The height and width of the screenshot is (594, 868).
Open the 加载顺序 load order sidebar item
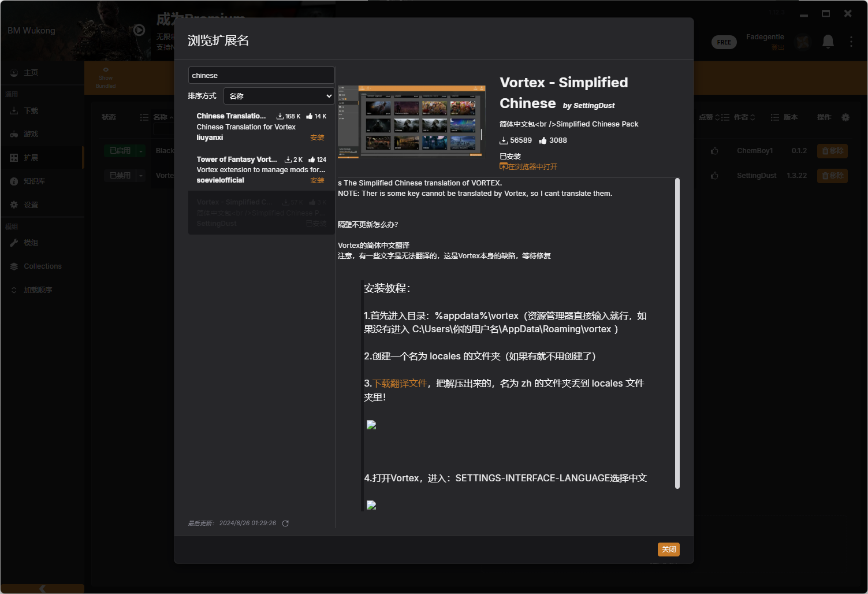42,290
